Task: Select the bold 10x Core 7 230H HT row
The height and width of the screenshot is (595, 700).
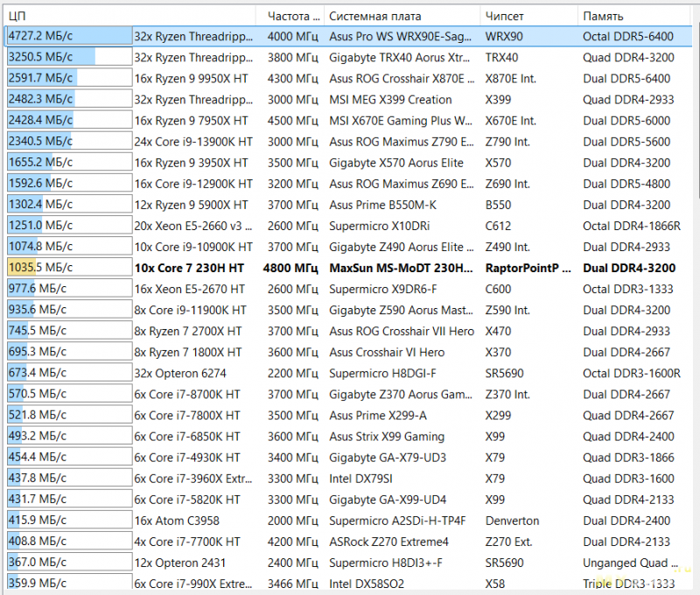Action: click(348, 268)
